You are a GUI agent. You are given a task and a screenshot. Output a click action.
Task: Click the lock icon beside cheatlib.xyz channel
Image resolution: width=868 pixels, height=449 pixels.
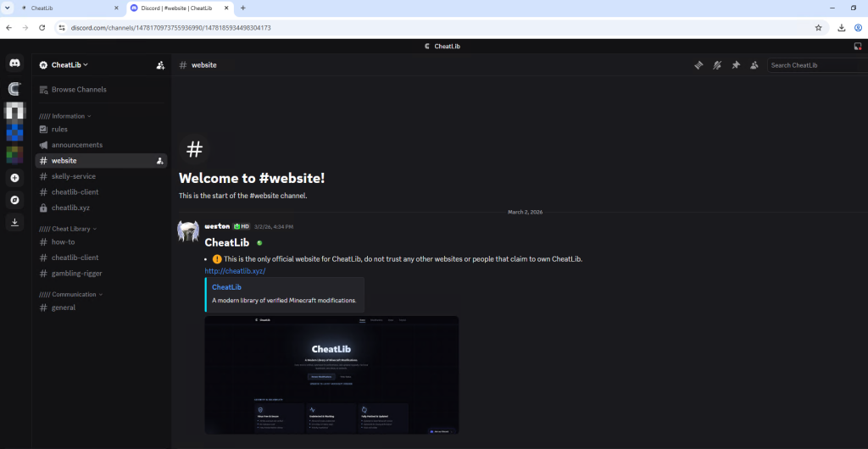click(x=44, y=208)
